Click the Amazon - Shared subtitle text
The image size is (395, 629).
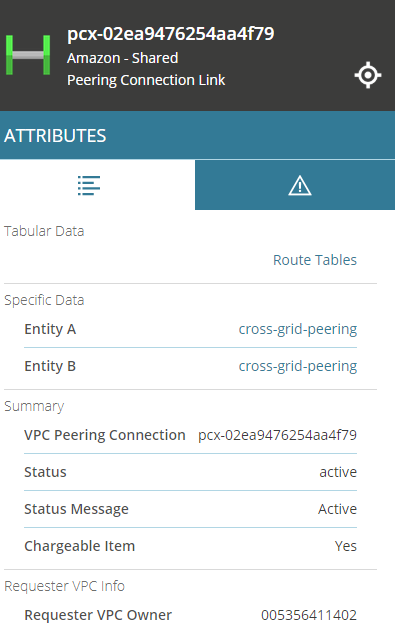coord(122,59)
